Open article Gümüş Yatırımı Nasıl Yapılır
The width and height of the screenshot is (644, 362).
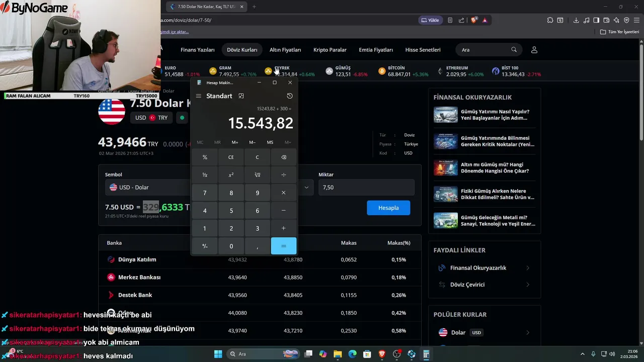(484, 115)
